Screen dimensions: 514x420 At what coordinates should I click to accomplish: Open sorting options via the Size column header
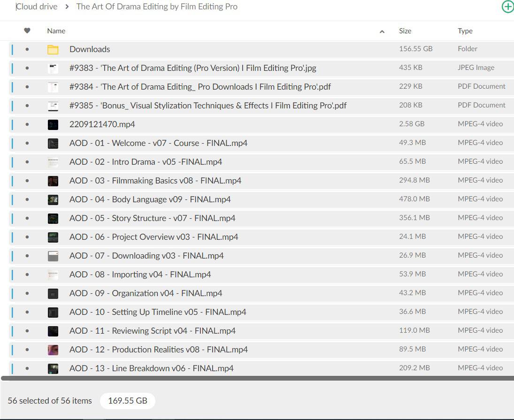pos(405,31)
